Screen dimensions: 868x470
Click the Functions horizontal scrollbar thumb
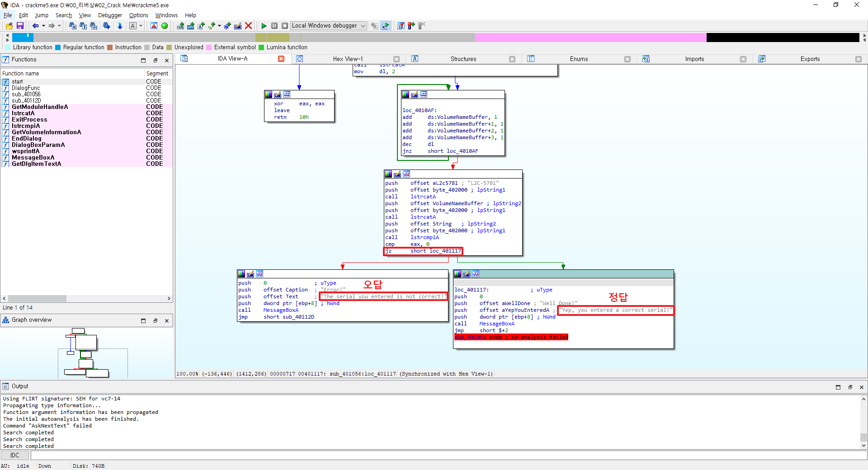(37, 298)
